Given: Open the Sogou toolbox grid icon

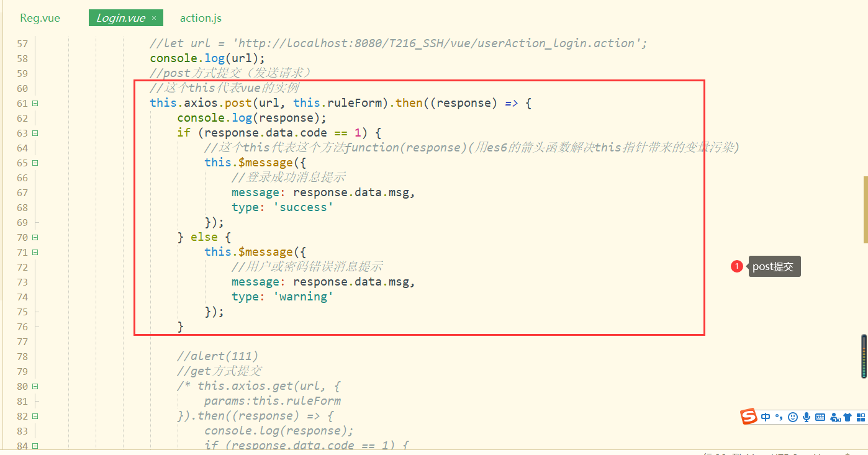Looking at the screenshot, I should click(x=861, y=417).
